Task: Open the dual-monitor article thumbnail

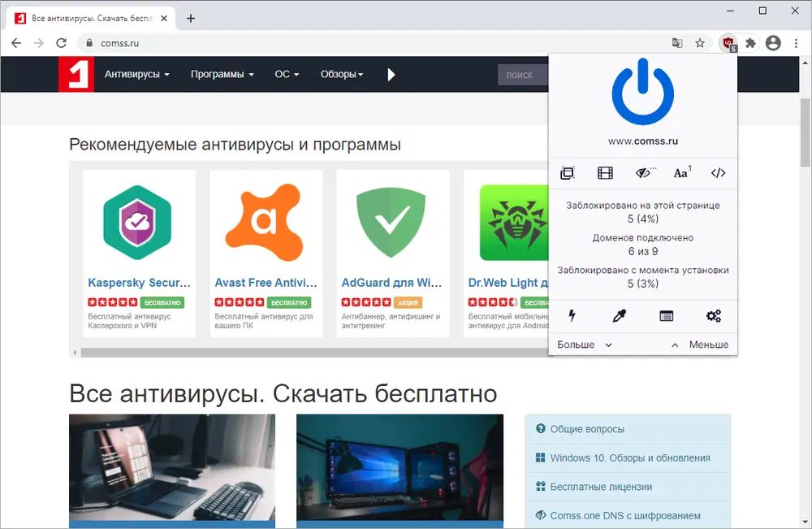Action: (400, 468)
